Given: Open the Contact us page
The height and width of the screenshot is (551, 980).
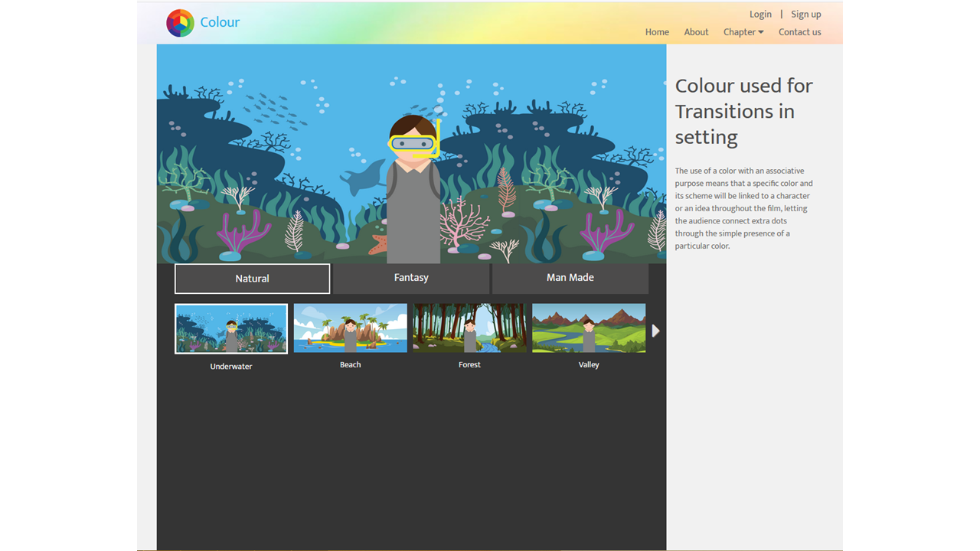Looking at the screenshot, I should (799, 32).
